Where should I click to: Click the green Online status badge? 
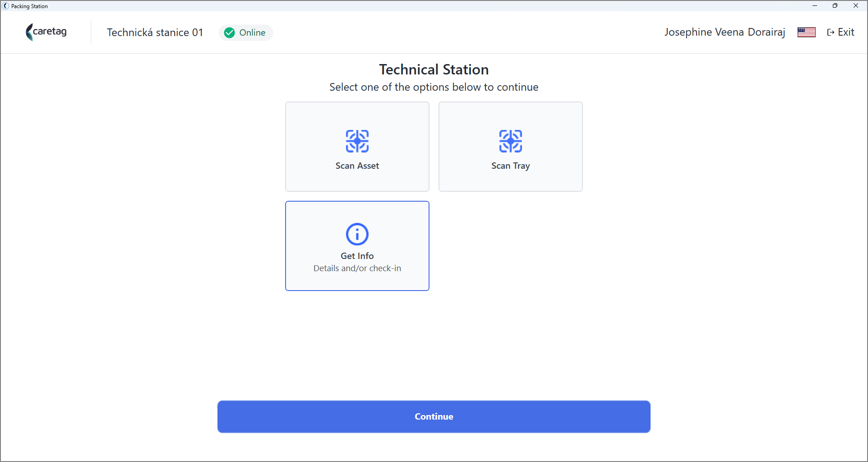(x=245, y=32)
